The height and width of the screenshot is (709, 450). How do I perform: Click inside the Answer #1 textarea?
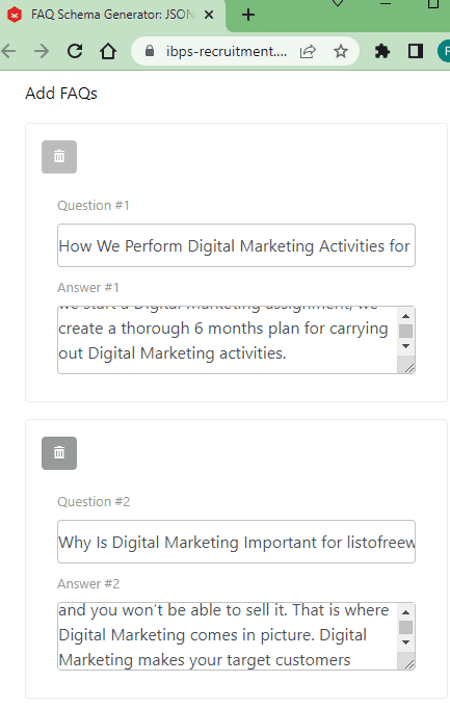point(227,340)
